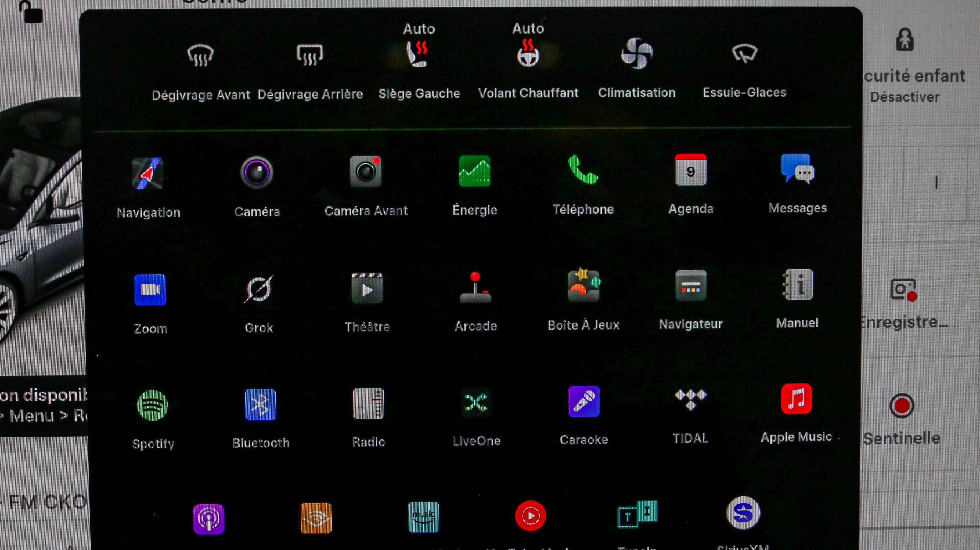Open Climatisation fan controls
The image size is (980, 550).
(636, 54)
